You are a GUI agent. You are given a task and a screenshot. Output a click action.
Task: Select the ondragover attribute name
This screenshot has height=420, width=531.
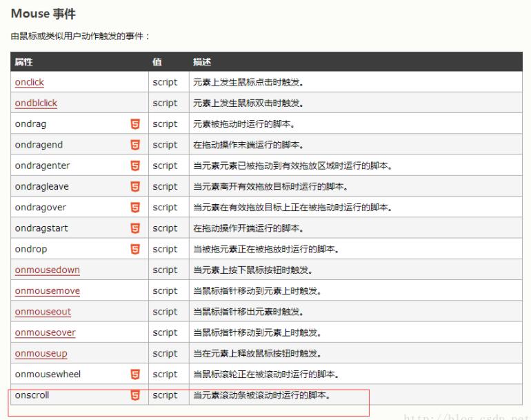40,208
